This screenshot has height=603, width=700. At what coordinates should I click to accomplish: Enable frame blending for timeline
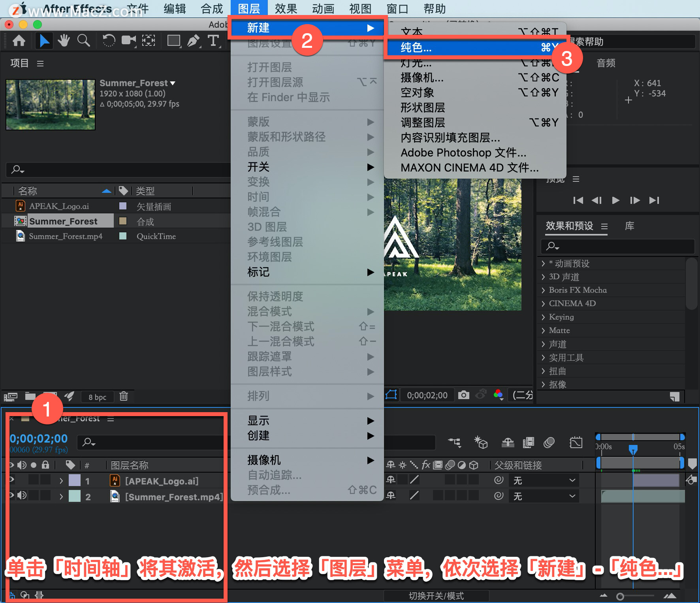(528, 443)
